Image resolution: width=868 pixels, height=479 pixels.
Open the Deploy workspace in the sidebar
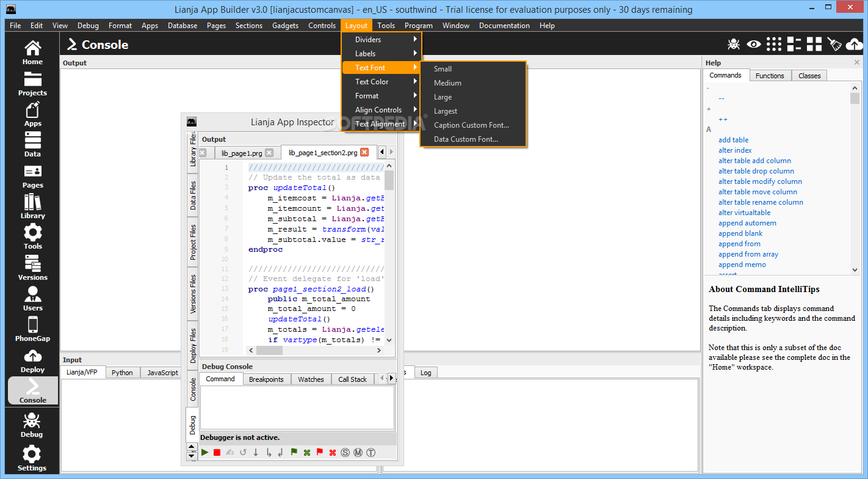click(32, 360)
